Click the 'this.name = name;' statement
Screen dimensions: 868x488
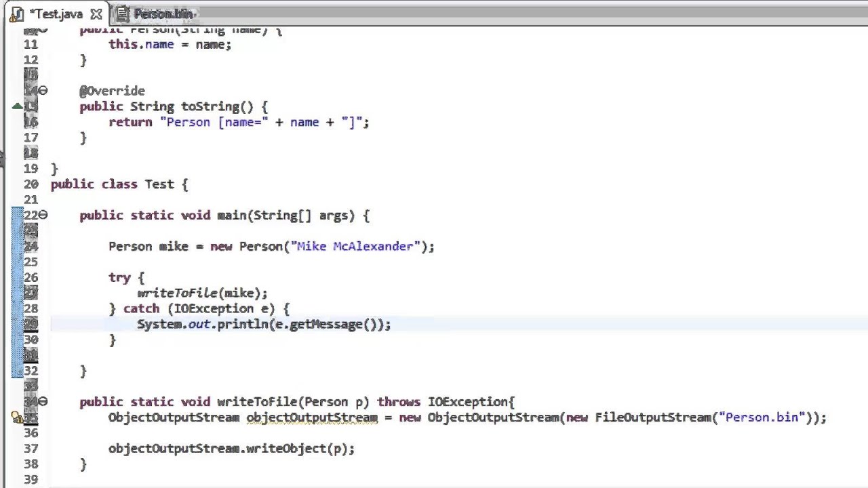(170, 45)
